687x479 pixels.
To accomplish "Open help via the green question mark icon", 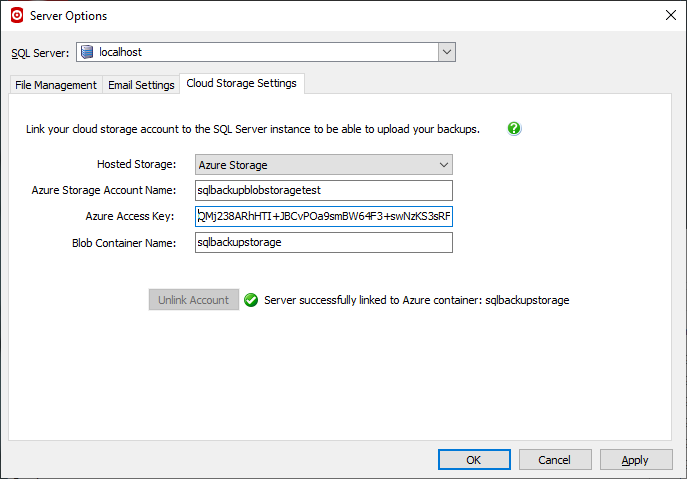I will (514, 129).
